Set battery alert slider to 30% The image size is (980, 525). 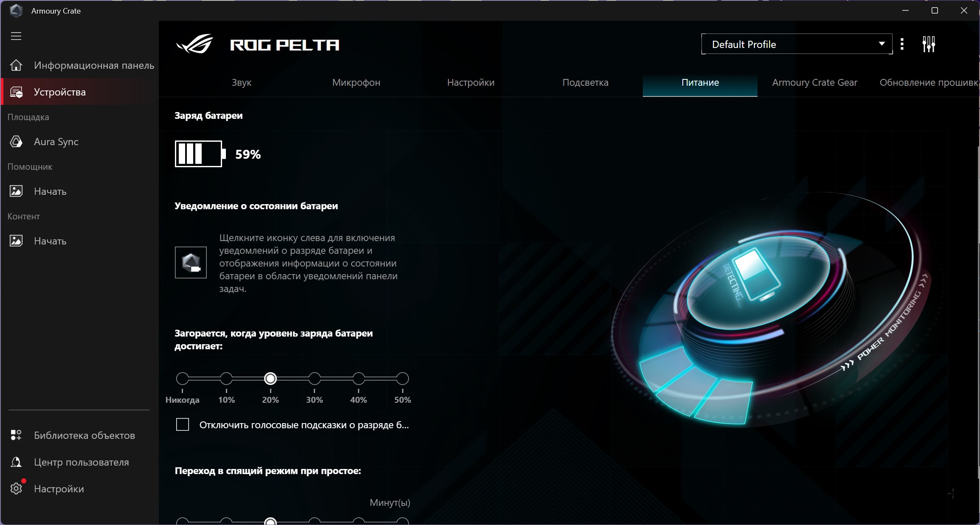coord(315,378)
